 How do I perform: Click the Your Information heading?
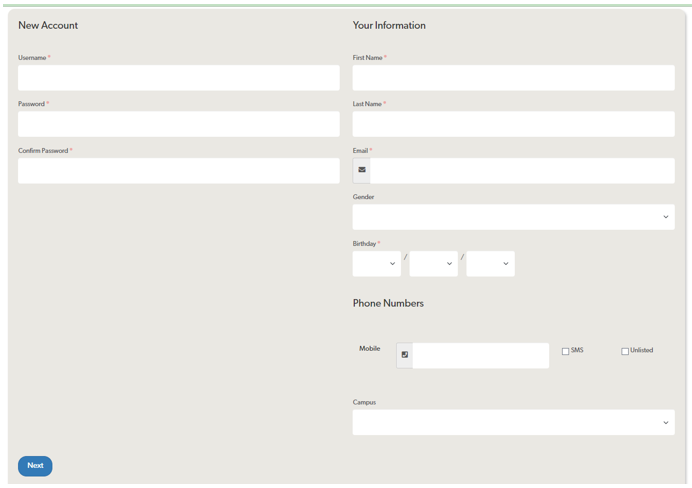tap(389, 26)
